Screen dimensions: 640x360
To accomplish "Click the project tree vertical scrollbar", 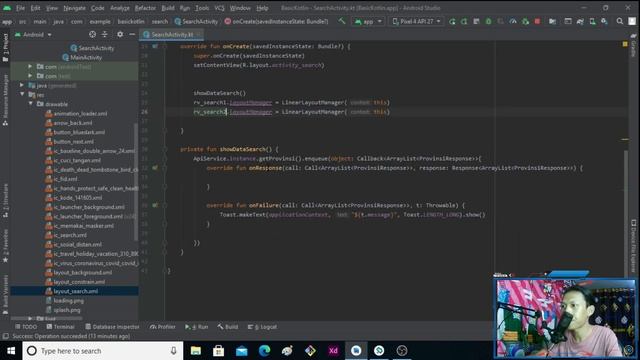I will point(136,182).
